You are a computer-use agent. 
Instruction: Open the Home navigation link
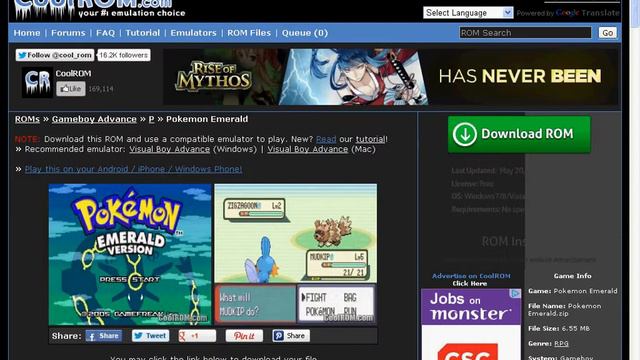(x=27, y=33)
